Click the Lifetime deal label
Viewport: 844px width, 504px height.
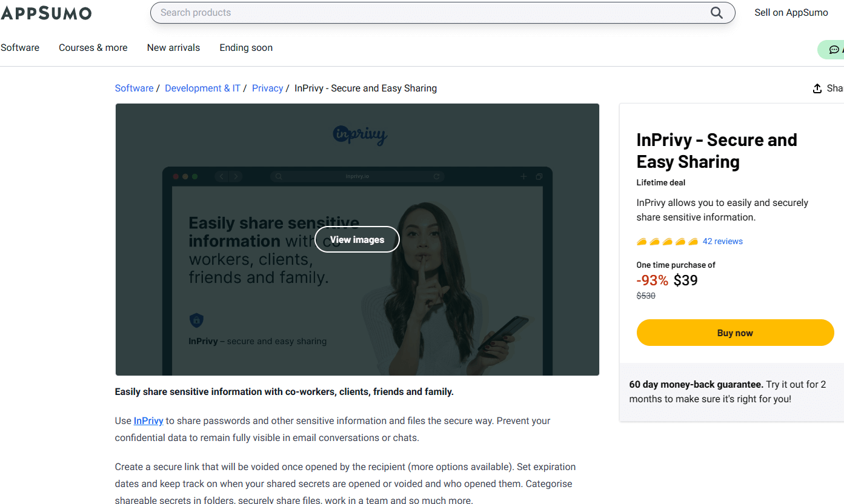661,182
